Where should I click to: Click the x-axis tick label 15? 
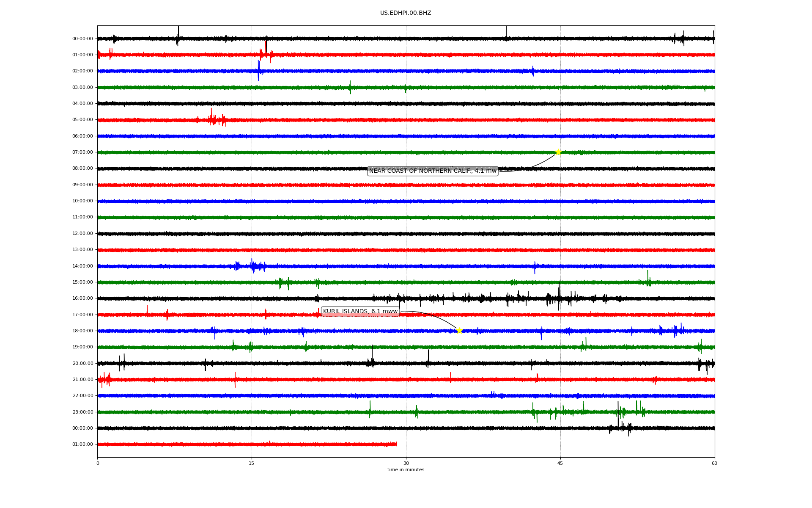click(252, 464)
